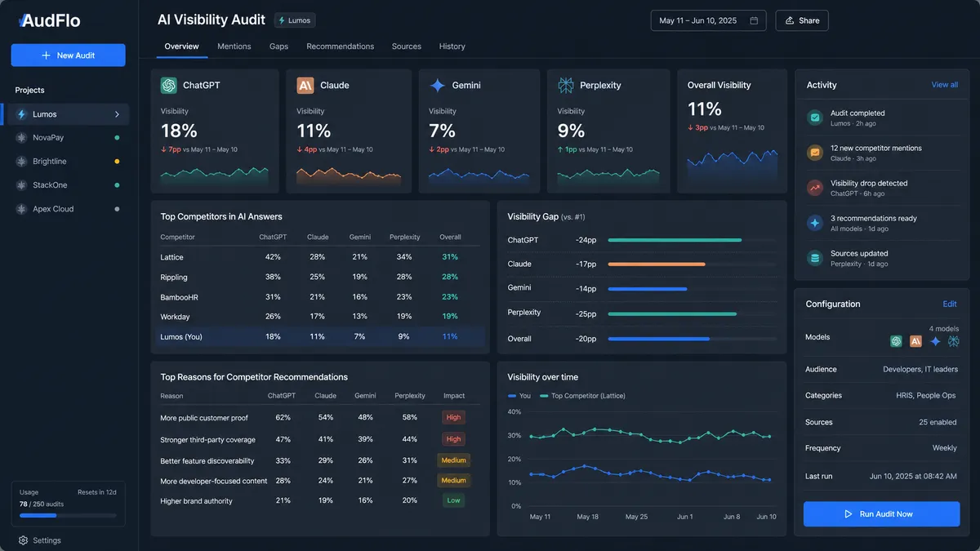Screen dimensions: 980x551
Task: Click the Workday competitor row
Action: [x=319, y=317]
